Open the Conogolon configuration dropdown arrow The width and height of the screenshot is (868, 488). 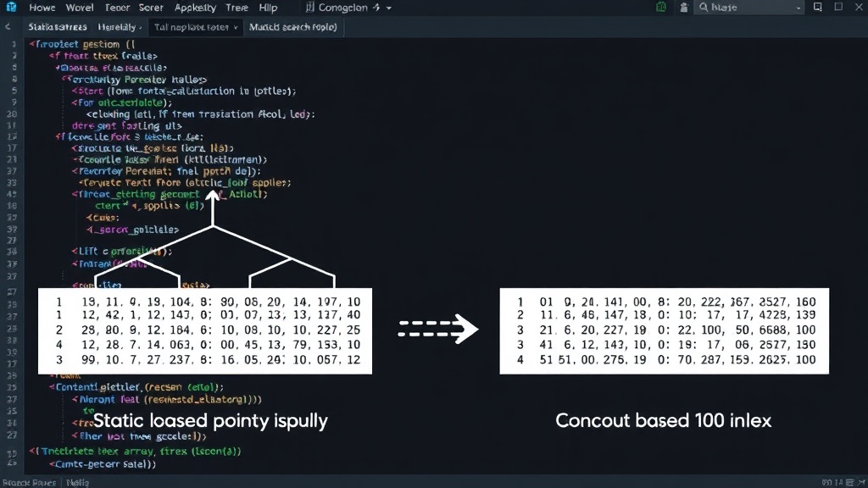(x=388, y=8)
